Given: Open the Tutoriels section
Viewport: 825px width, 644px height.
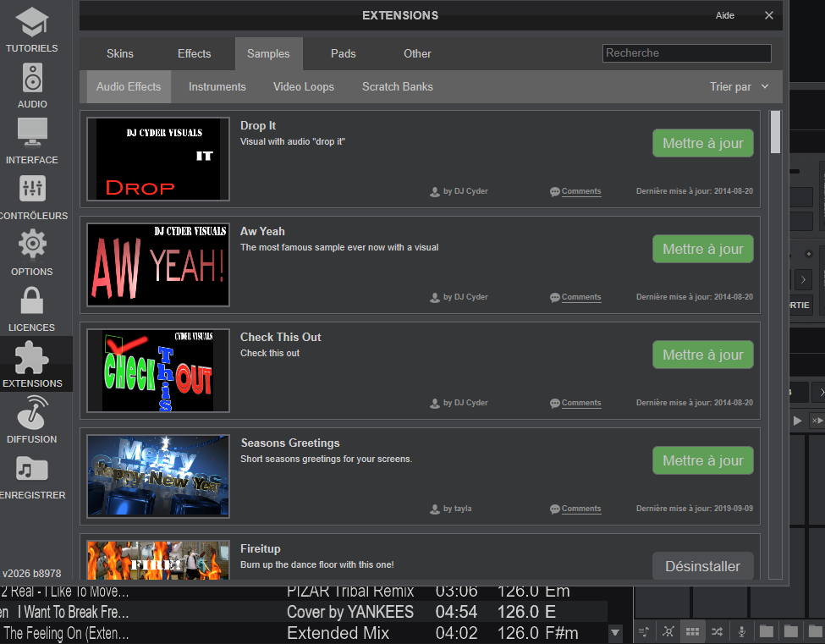Looking at the screenshot, I should [32, 29].
